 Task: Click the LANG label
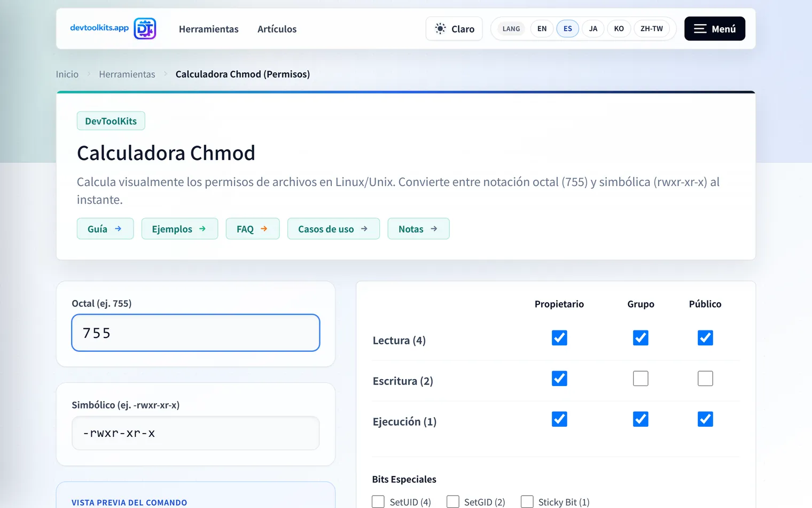click(511, 29)
